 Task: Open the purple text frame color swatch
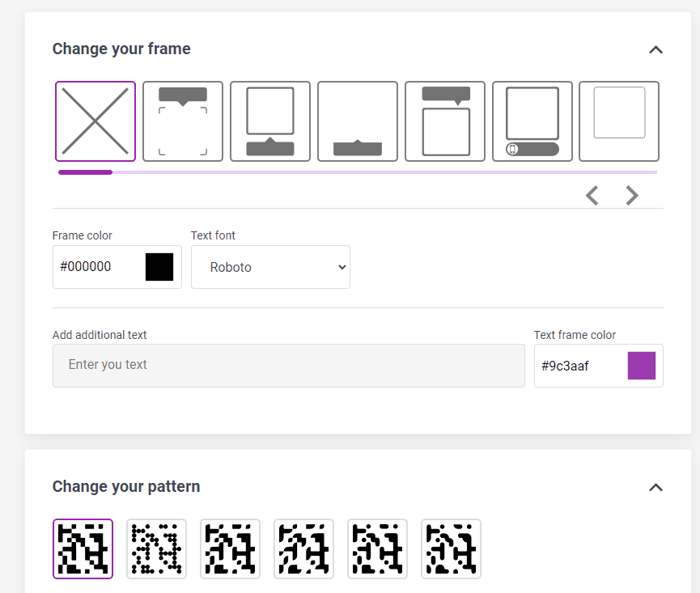(x=641, y=366)
